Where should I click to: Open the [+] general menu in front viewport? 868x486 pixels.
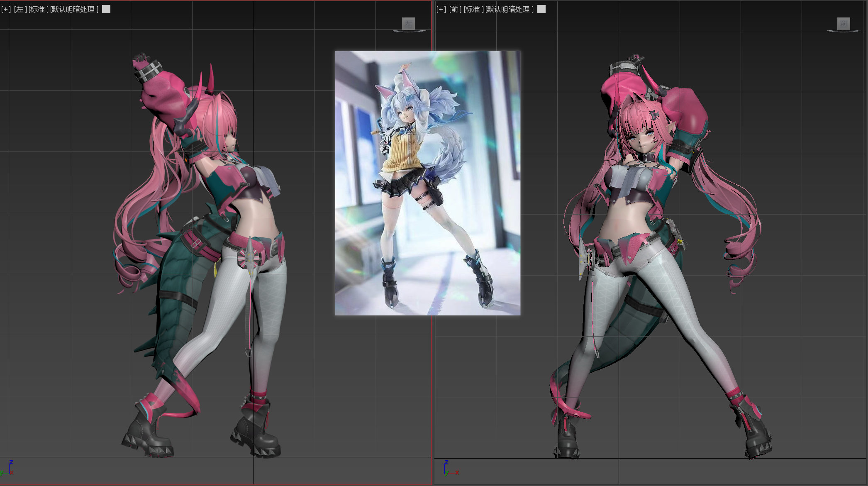(x=441, y=9)
